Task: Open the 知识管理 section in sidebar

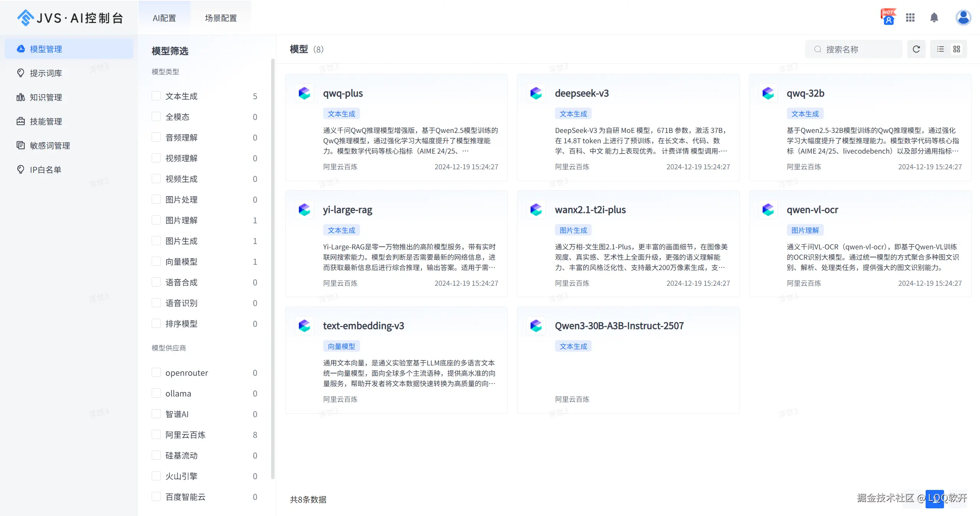Action: 46,97
